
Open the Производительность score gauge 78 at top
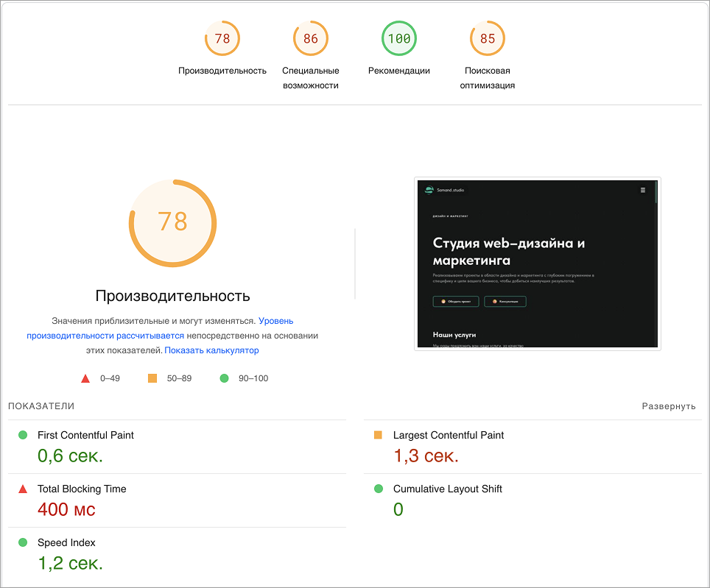pos(222,38)
